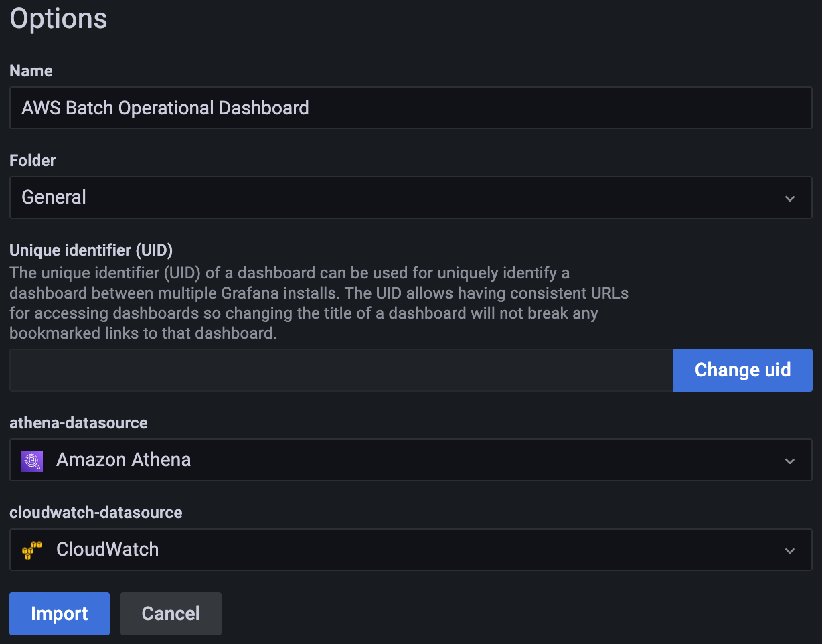Click the UID description paragraph
The height and width of the screenshot is (644, 822).
tap(319, 303)
